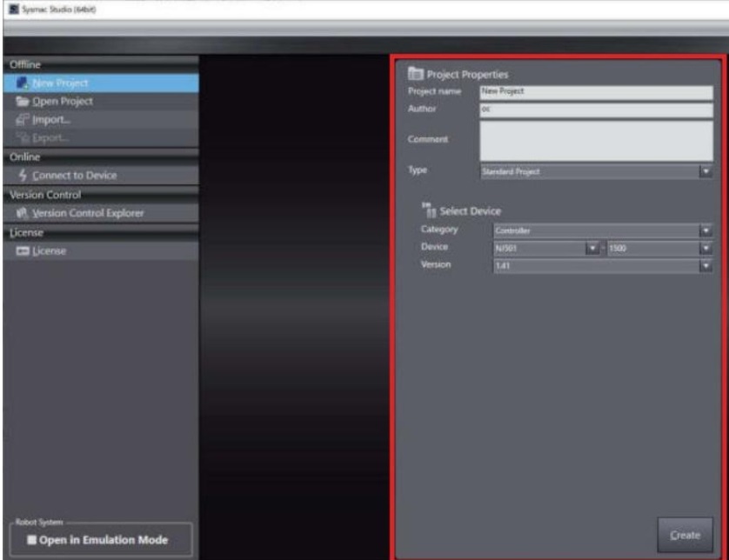Click the Project name field
Image resolution: width=729 pixels, height=560 pixels.
tap(596, 92)
